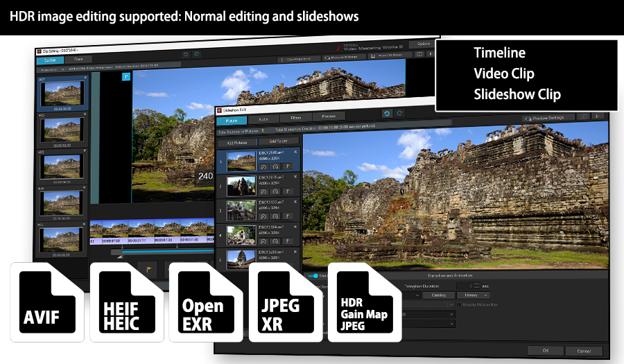Click undo arrow in Clip Editing window
This screenshot has width=624, height=364.
coord(185,54)
